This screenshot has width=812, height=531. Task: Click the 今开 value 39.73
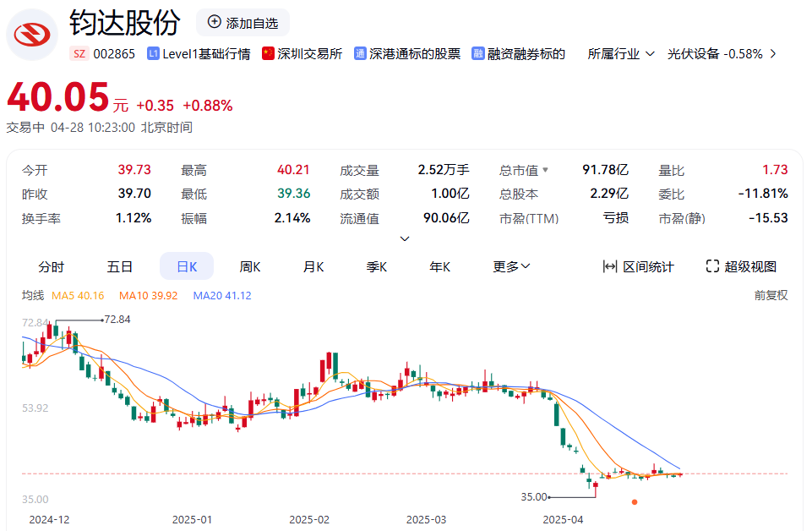tap(134, 169)
